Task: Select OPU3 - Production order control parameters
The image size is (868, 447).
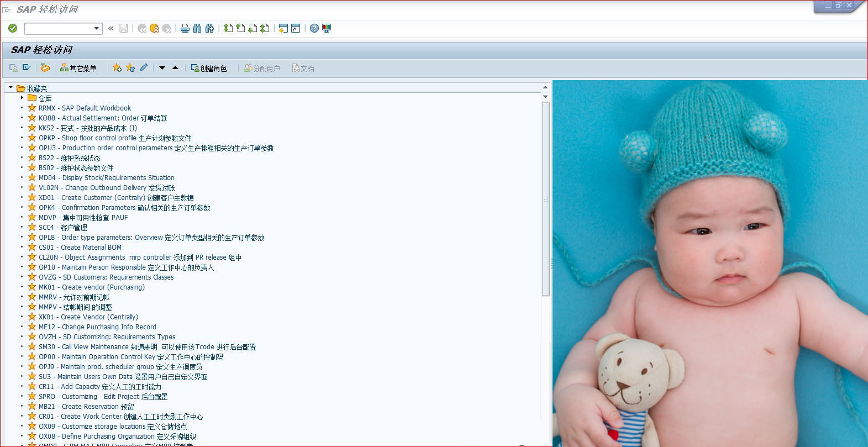Action: coord(156,148)
